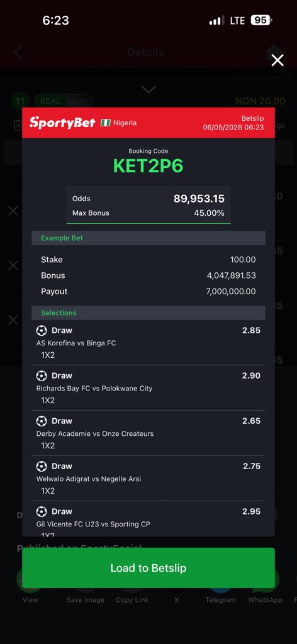
Task: Tap the 2.65 odds value
Action: [x=251, y=421]
